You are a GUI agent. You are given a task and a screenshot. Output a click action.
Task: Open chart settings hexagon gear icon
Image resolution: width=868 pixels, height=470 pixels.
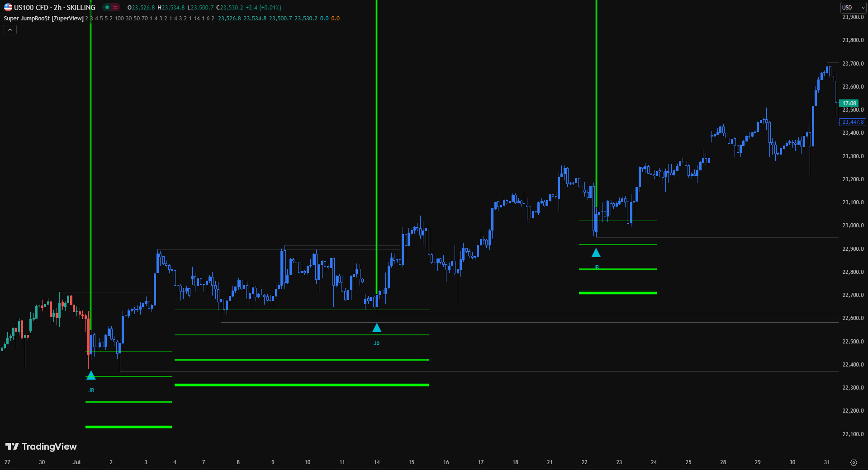[854, 462]
